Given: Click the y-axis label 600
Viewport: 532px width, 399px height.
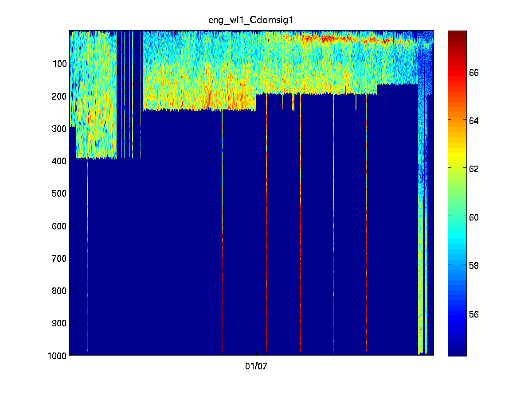Looking at the screenshot, I should (x=59, y=226).
